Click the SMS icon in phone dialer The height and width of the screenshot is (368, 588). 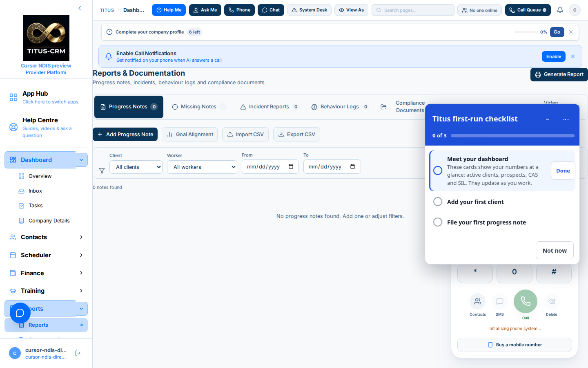click(x=500, y=302)
